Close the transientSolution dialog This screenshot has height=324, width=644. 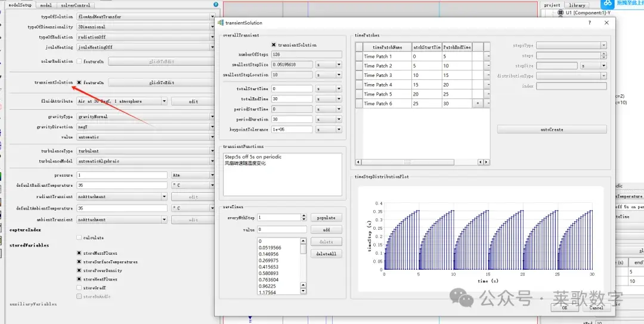click(606, 23)
